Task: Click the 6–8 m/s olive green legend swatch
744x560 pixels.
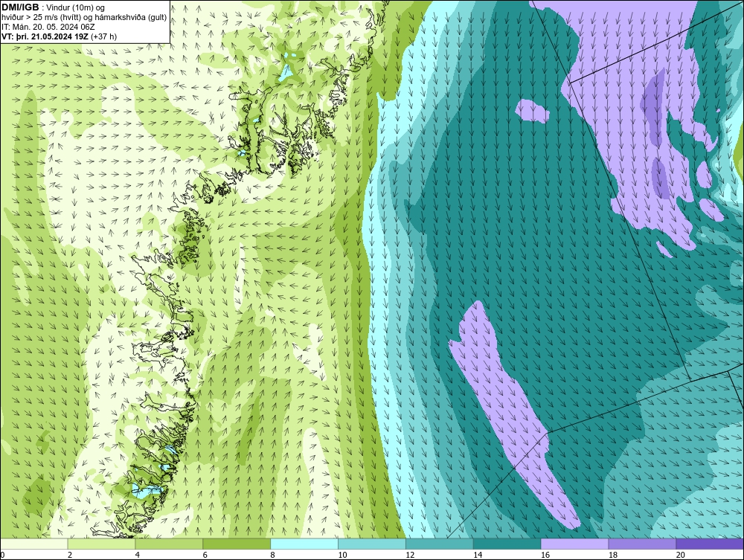Action: [237, 544]
